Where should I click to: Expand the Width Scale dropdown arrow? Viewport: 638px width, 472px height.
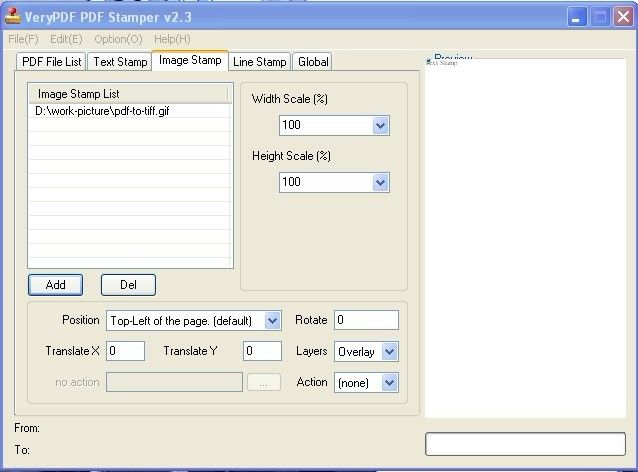click(380, 125)
